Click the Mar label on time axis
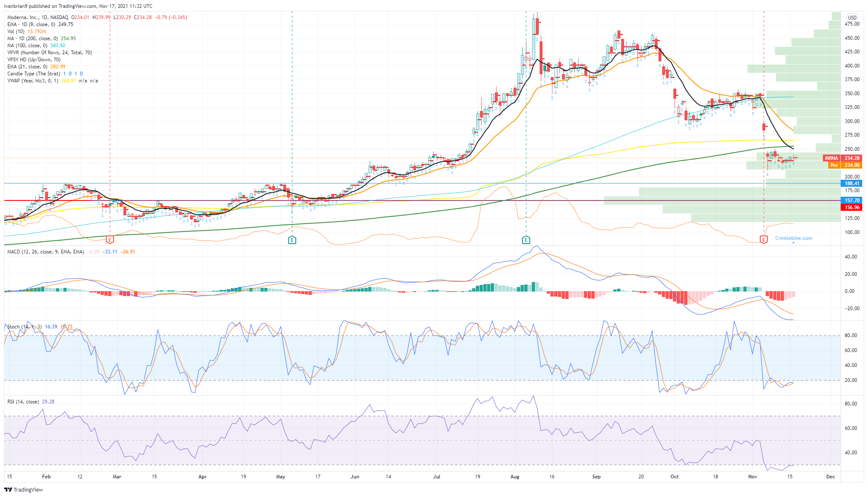868x497 pixels. (x=117, y=477)
